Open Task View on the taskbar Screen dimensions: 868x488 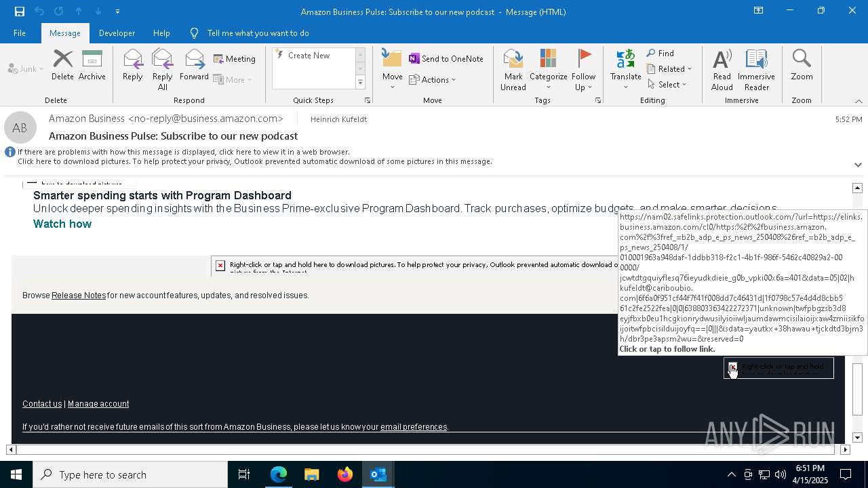(244, 474)
